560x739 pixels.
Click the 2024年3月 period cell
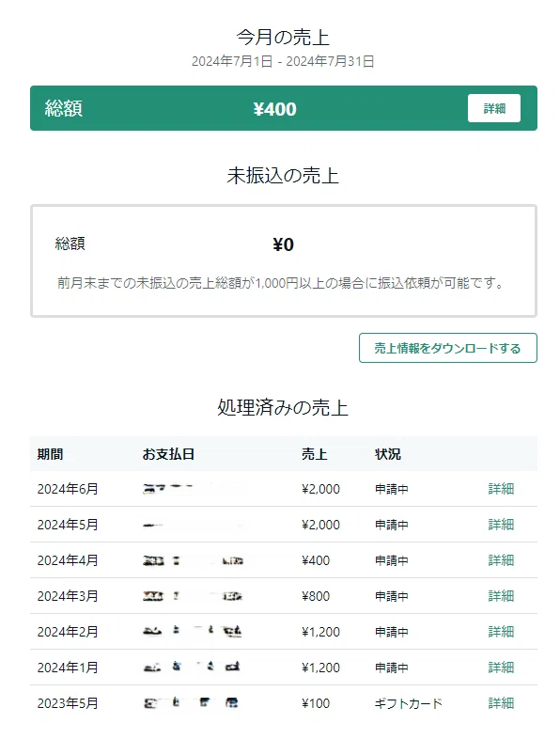68,596
